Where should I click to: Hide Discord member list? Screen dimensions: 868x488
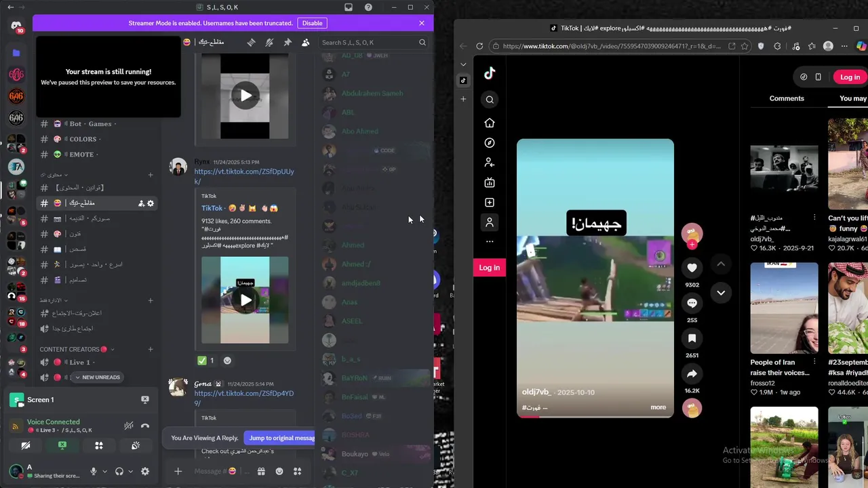(306, 42)
